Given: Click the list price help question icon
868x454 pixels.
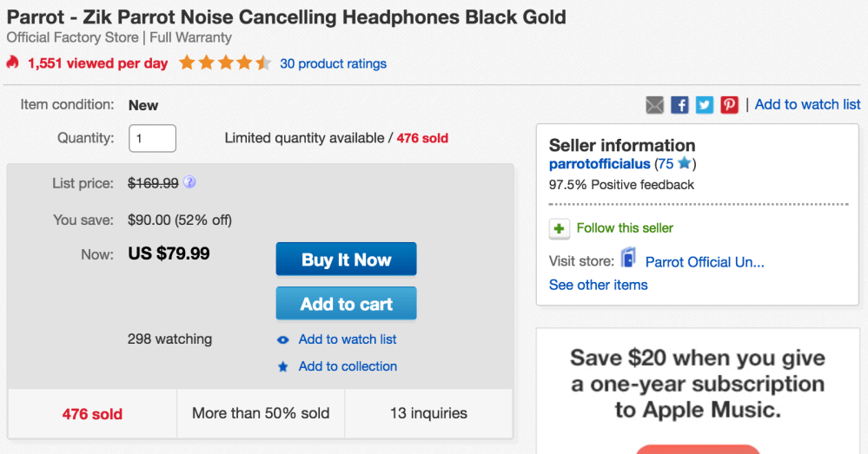Looking at the screenshot, I should [189, 183].
